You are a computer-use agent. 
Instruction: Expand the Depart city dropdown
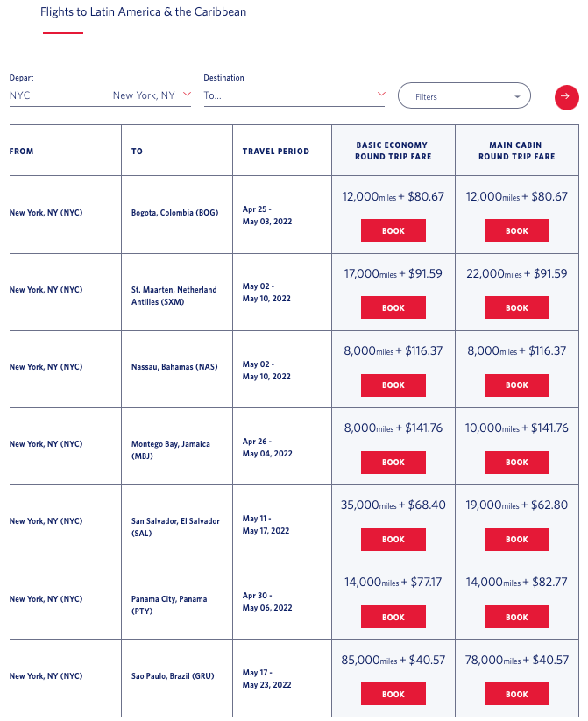(x=187, y=95)
